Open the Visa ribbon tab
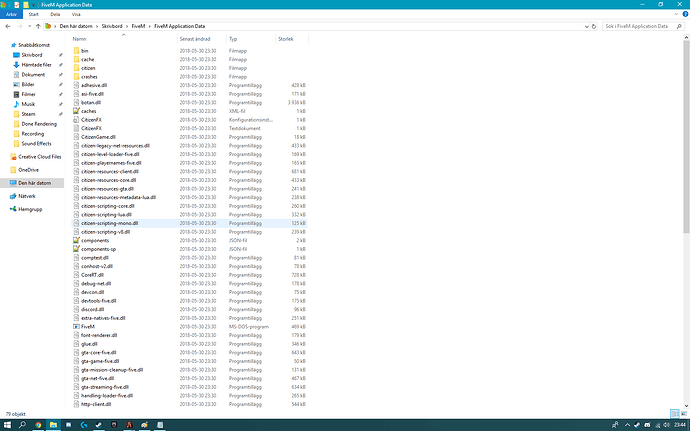The width and height of the screenshot is (690, 431). point(76,14)
